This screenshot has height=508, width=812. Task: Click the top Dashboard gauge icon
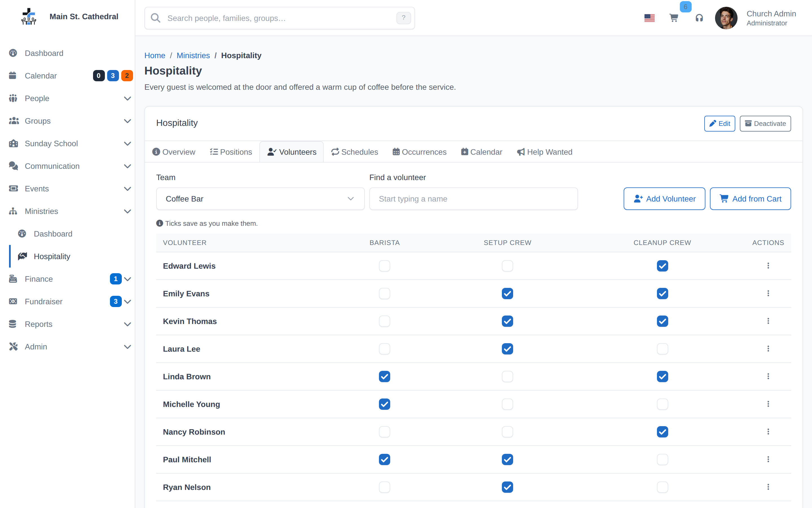pos(13,53)
